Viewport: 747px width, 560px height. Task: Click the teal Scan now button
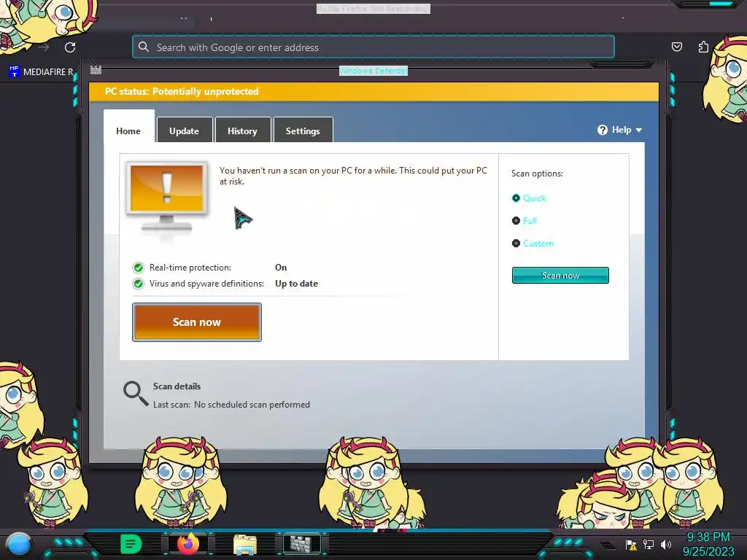pyautogui.click(x=560, y=275)
